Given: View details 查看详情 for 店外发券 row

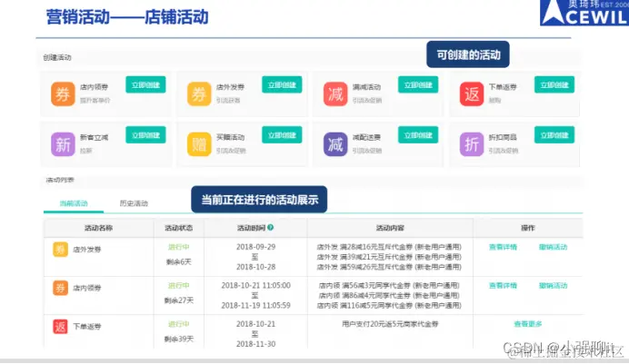Looking at the screenshot, I should [x=503, y=247].
